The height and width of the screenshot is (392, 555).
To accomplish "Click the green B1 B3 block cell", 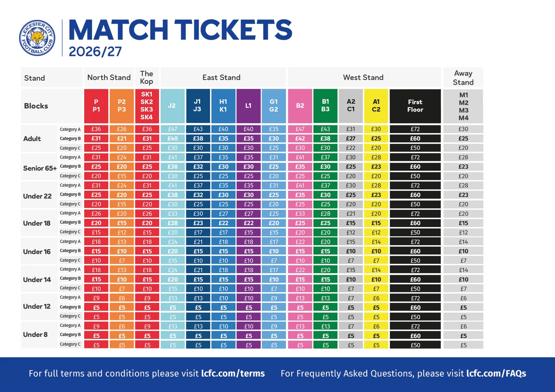I will [x=325, y=106].
